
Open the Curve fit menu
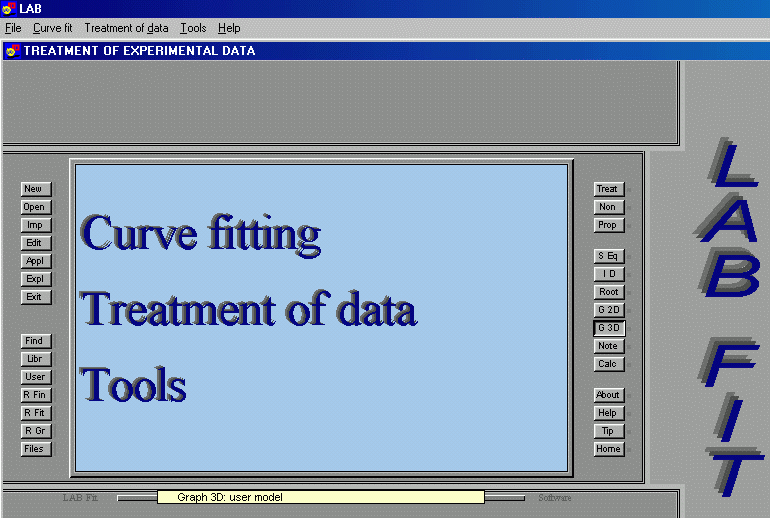point(53,28)
